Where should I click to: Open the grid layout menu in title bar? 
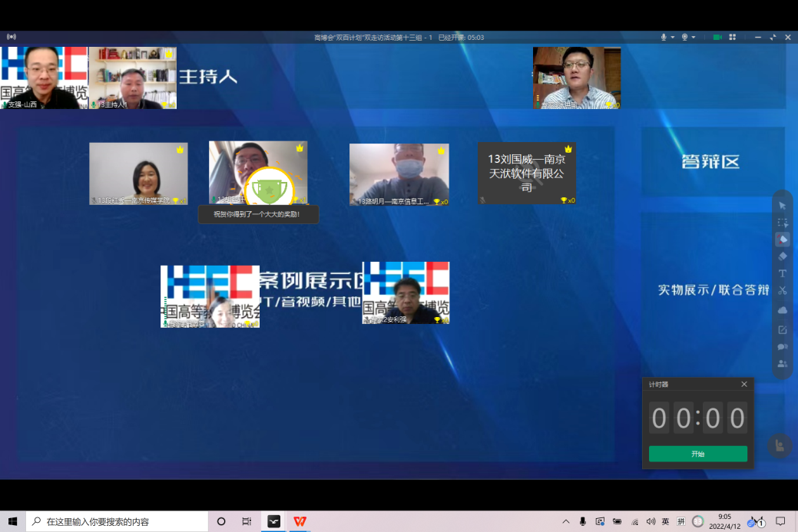click(x=733, y=37)
